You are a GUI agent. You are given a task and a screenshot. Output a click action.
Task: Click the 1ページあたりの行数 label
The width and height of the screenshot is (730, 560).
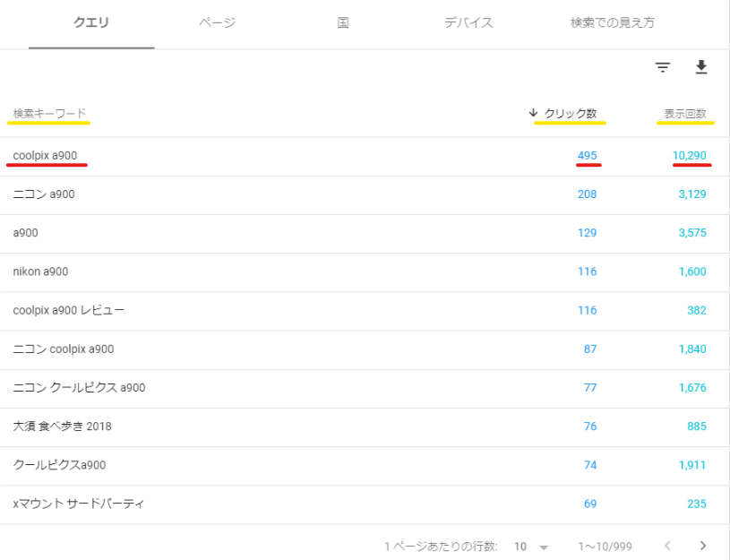pyautogui.click(x=441, y=547)
